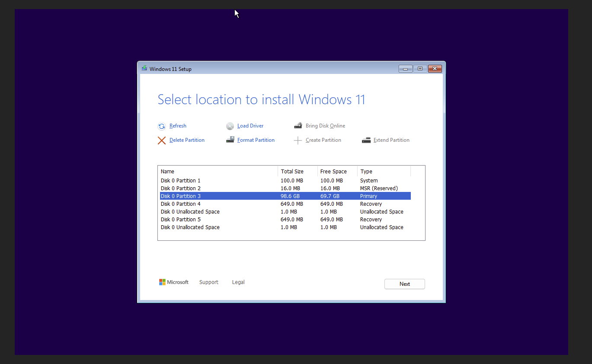Click the Windows Setup icon in the title bar
This screenshot has height=364, width=592.
tap(144, 68)
